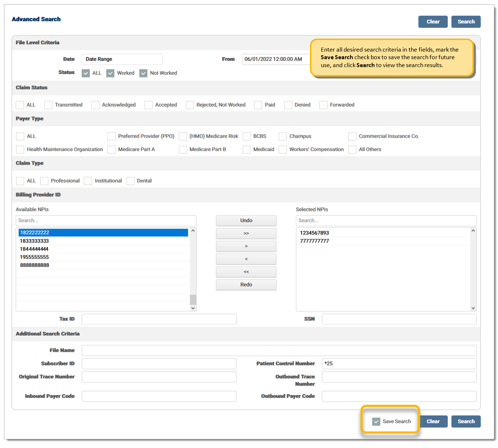This screenshot has height=448, width=498.
Task: Click the Undo button
Action: click(x=246, y=221)
